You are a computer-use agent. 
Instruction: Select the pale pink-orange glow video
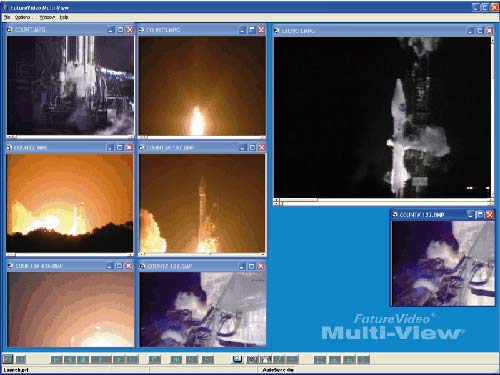pyautogui.click(x=70, y=309)
